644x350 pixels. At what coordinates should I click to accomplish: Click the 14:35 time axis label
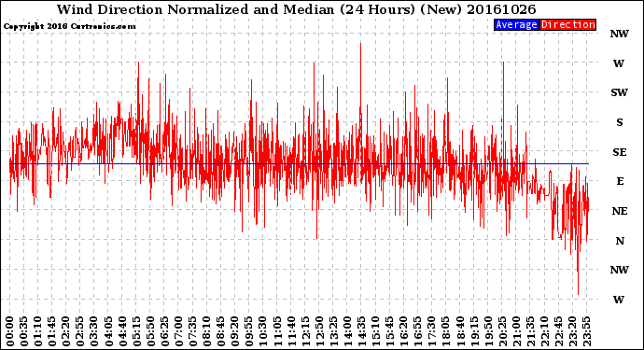[x=361, y=331]
